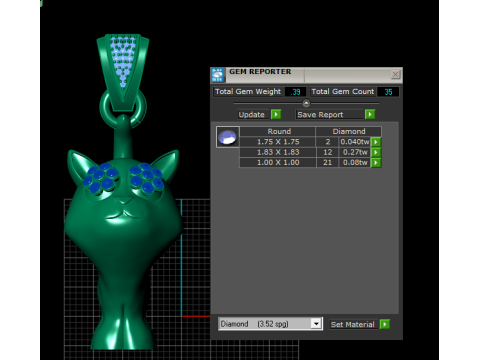Click the Total Gem Weight label

(x=248, y=92)
